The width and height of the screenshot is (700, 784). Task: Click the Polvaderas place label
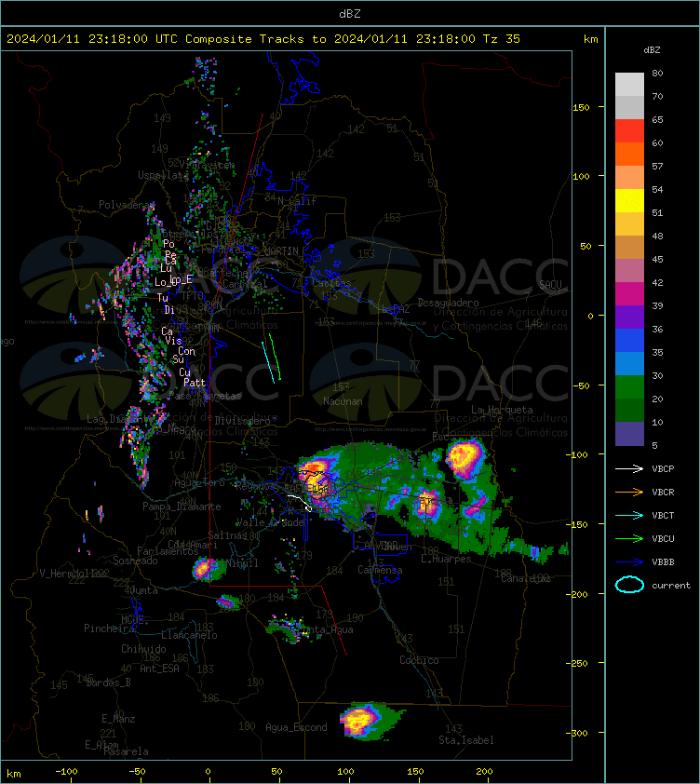127,205
